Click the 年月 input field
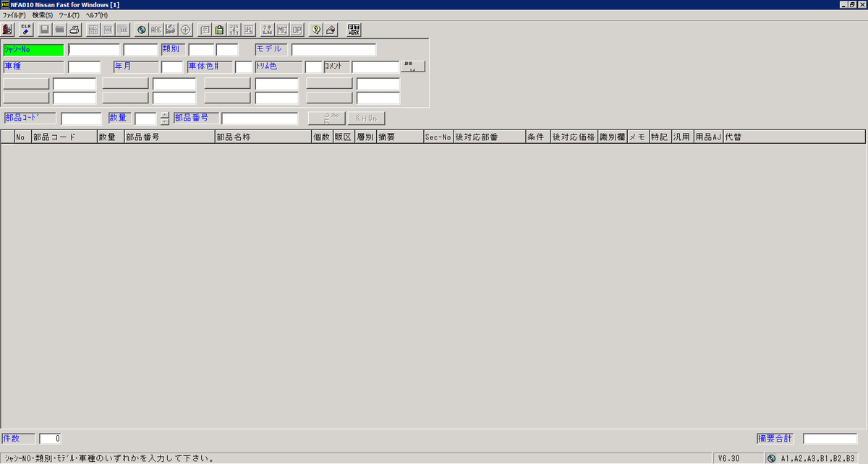Image resolution: width=868 pixels, height=464 pixels. pyautogui.click(x=172, y=67)
